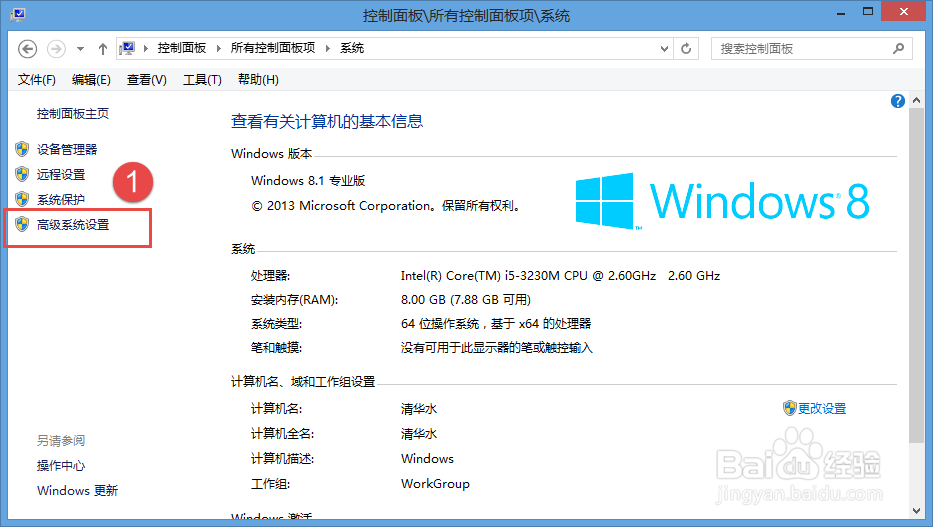
Task: Select 控制面板 in the address bar
Action: [181, 48]
